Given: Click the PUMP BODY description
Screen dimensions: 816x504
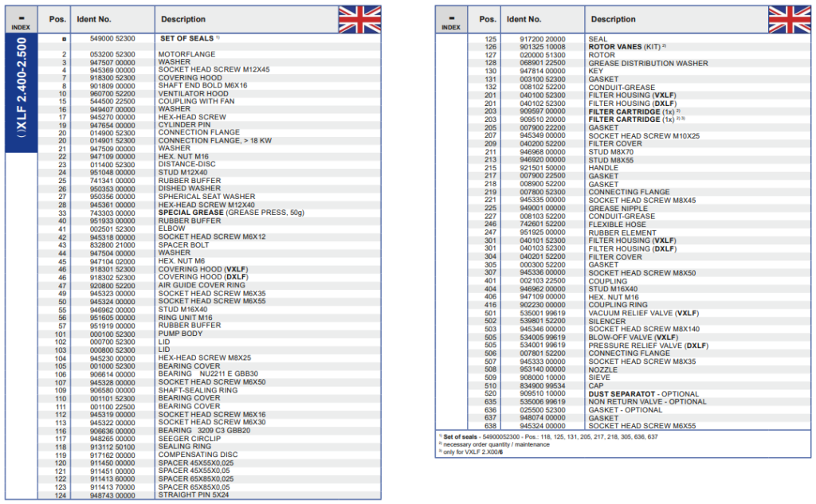Looking at the screenshot, I should click(180, 334).
